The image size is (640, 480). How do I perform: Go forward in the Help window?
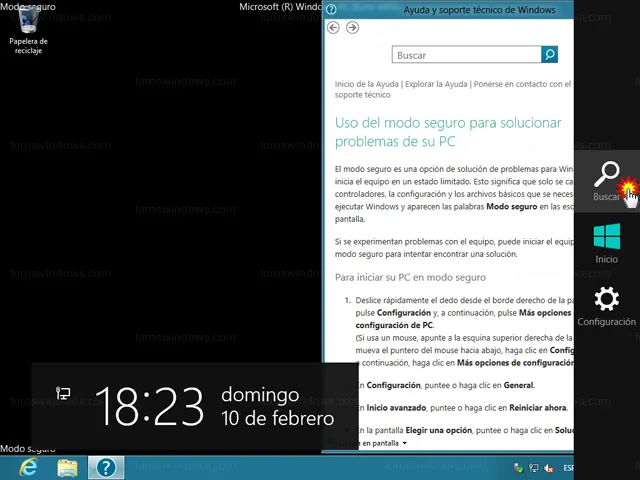(352, 27)
